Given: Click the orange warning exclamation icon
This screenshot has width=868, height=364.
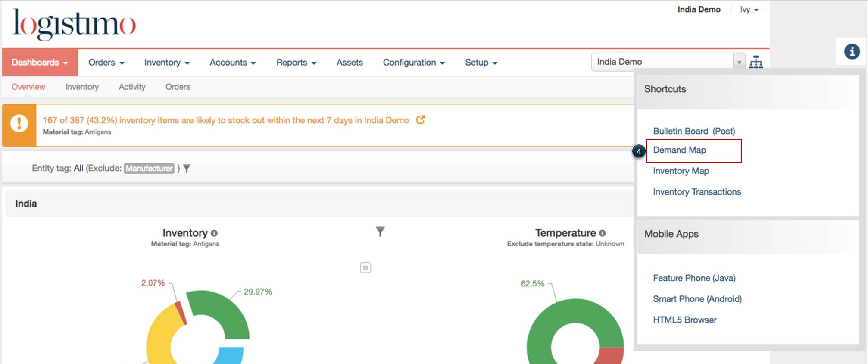Looking at the screenshot, I should point(19,124).
